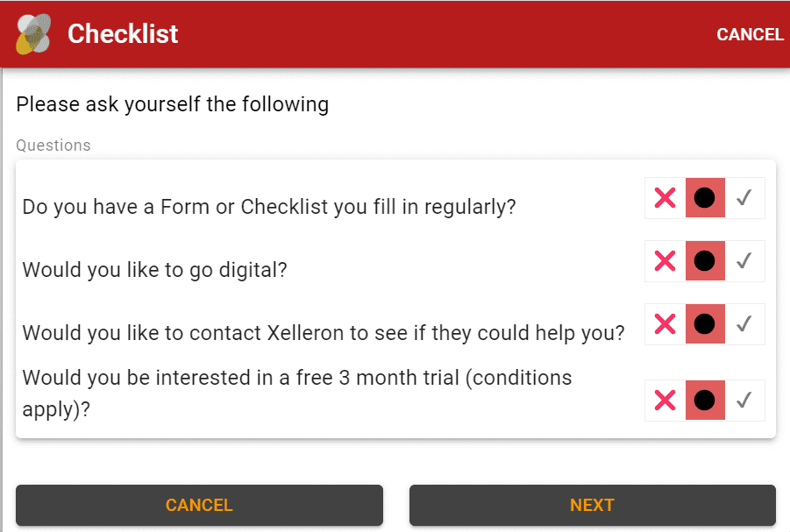This screenshot has height=532, width=790.
Task: Click red X for 'go digital' question
Action: (x=665, y=260)
